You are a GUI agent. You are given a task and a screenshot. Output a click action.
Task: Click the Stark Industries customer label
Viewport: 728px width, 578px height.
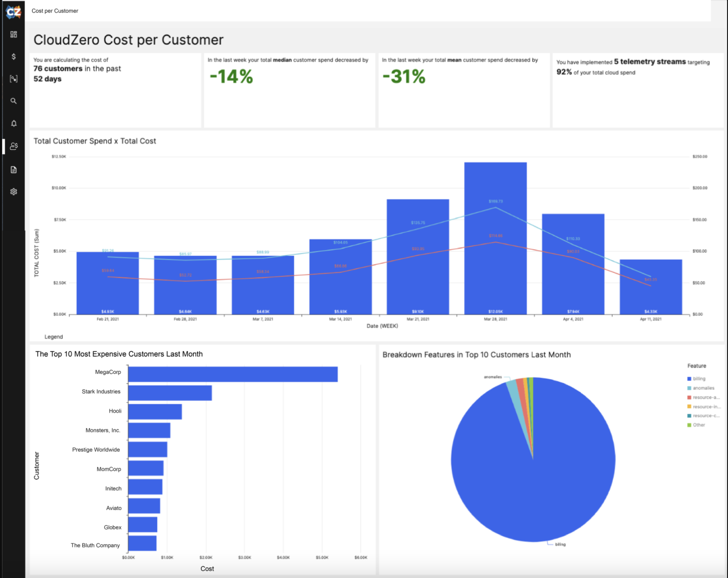click(x=101, y=391)
